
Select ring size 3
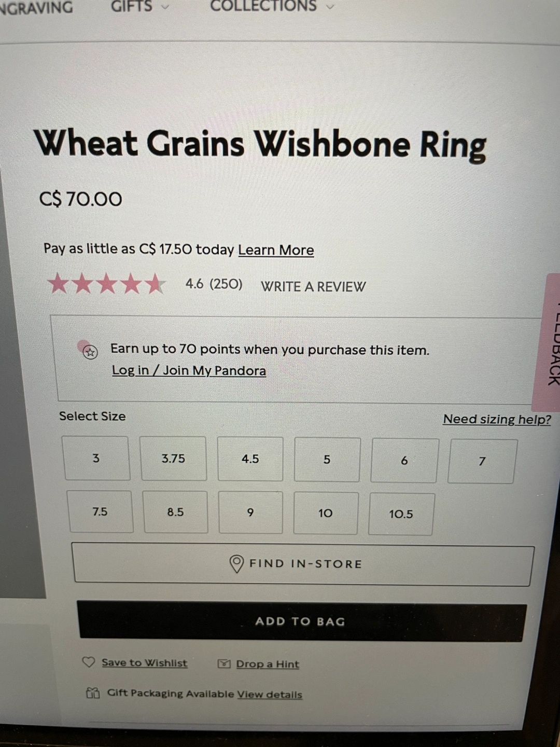point(96,458)
